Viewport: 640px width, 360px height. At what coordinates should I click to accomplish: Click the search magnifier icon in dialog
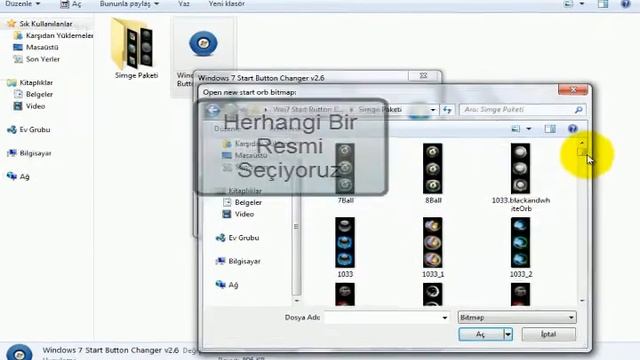[578, 110]
